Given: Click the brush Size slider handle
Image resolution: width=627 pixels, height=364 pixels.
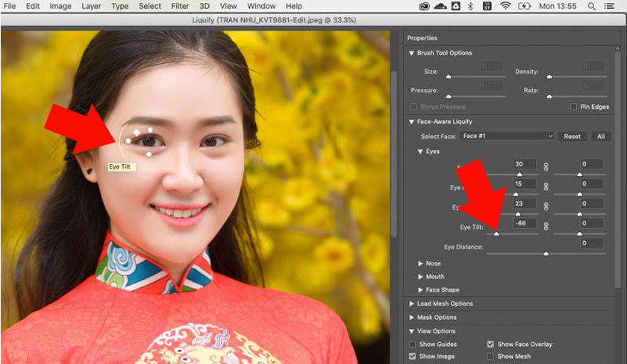Looking at the screenshot, I should coord(449,76).
